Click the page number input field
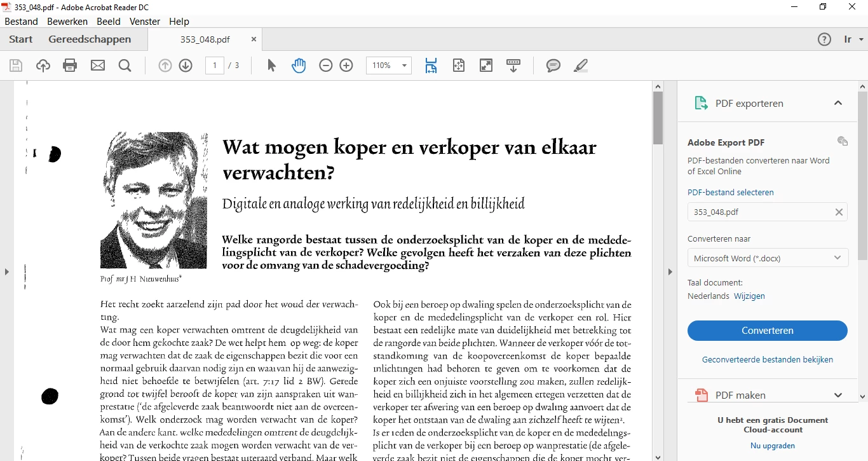Viewport: 868px width, 461px height. 215,65
